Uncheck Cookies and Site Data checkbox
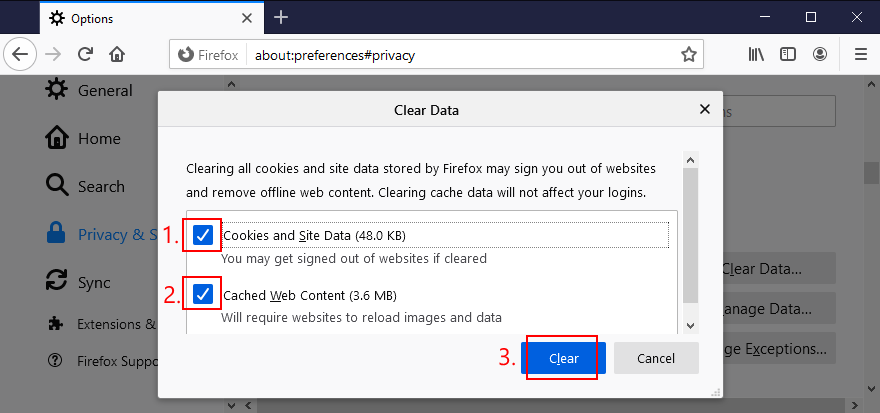Screen dimensions: 880x413 (203, 235)
